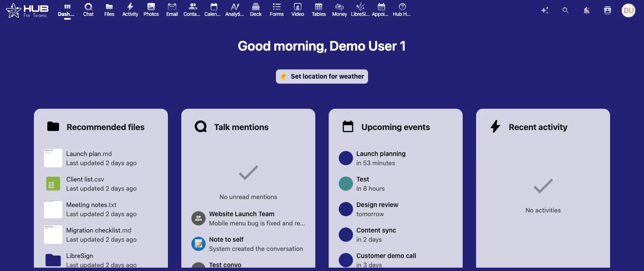Click the HUB For Teams logo
This screenshot has width=644, height=271.
27,10
